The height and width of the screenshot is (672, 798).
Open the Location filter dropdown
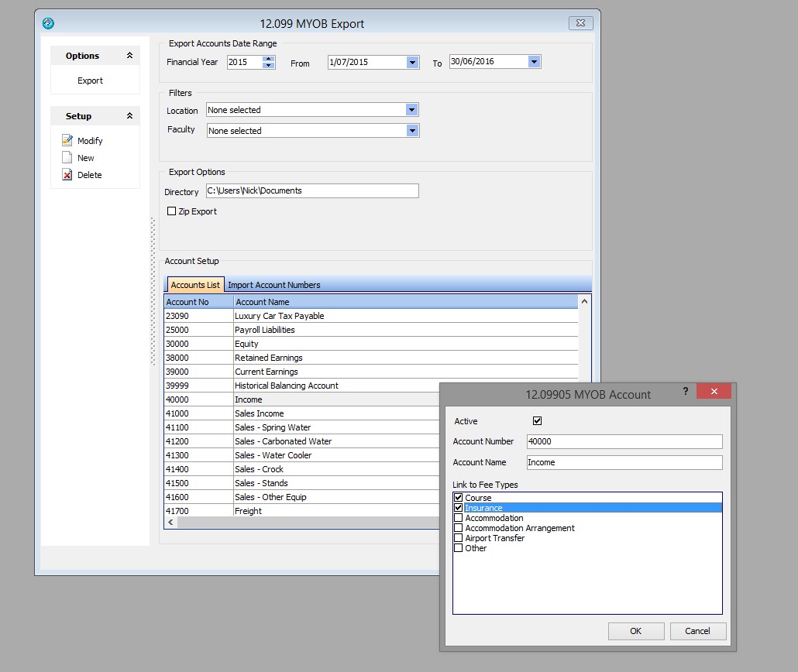(411, 110)
